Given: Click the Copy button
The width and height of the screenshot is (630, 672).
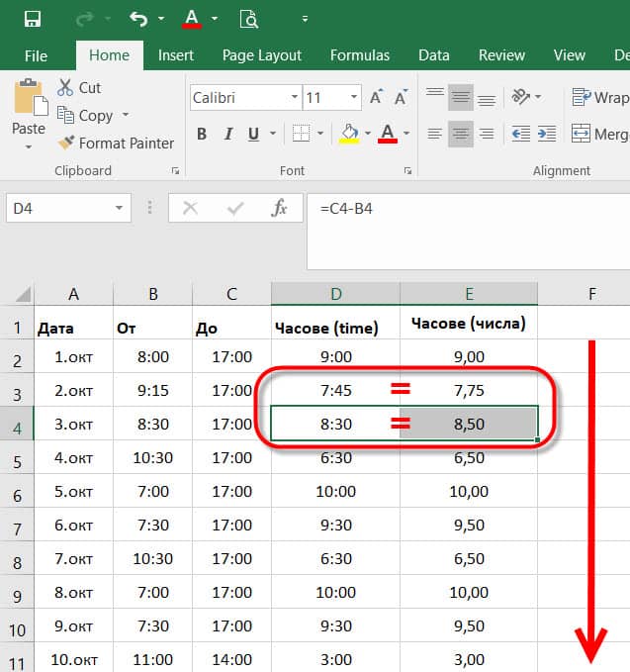Looking at the screenshot, I should pos(86,115).
